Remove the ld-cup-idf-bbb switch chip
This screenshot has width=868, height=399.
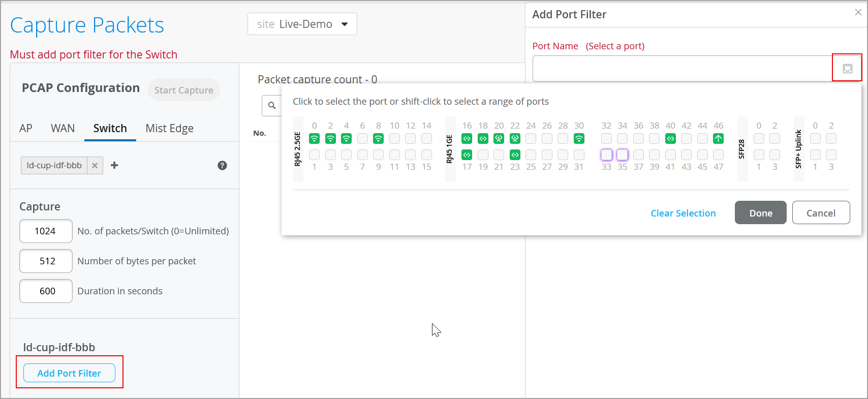[x=95, y=165]
